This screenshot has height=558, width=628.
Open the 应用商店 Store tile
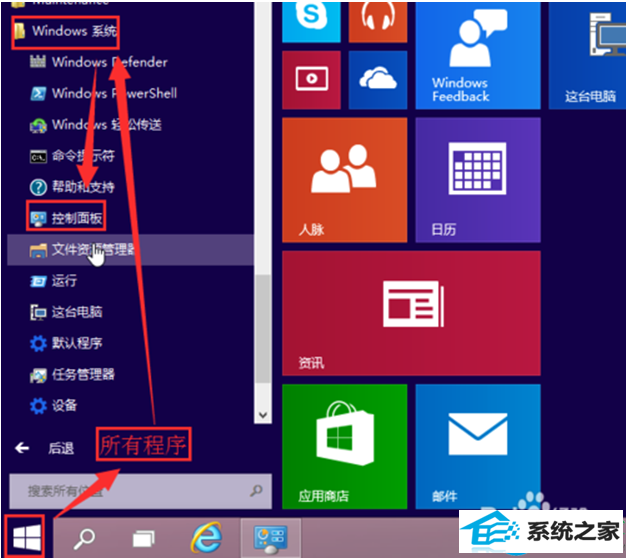click(344, 447)
